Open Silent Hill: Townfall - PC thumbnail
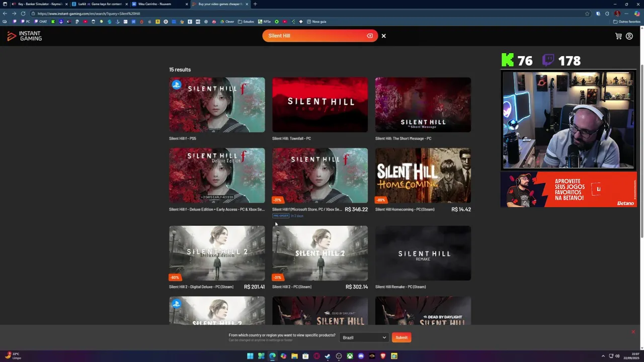Image resolution: width=644 pixels, height=362 pixels. [x=320, y=105]
